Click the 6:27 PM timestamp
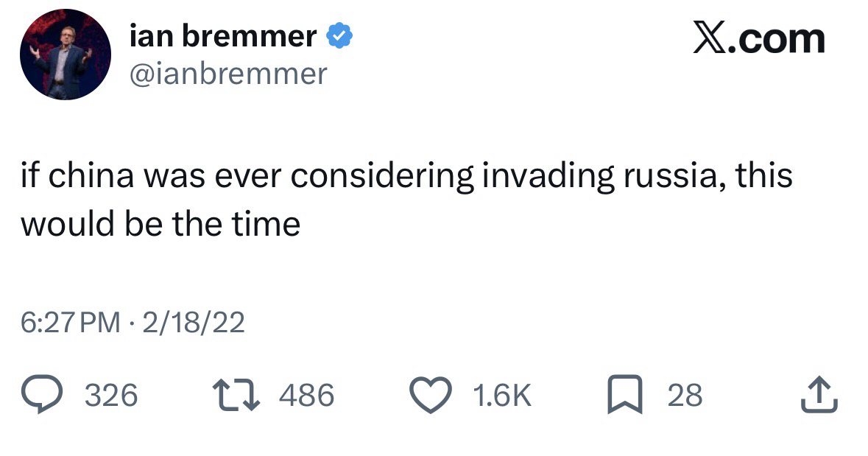 coord(70,323)
